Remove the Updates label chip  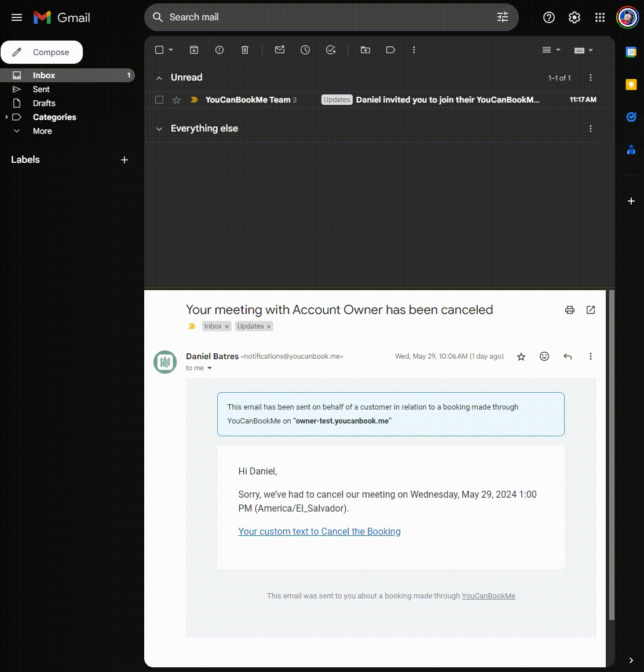tap(269, 327)
